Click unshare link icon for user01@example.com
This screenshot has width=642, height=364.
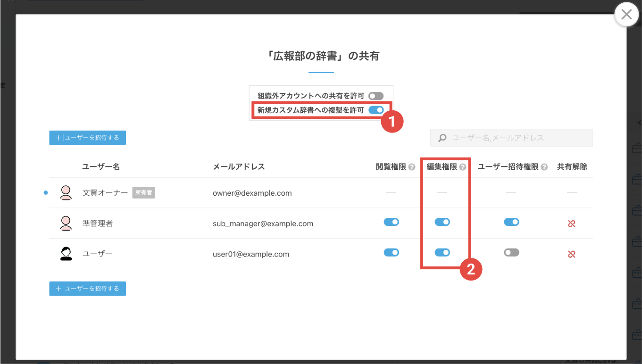[x=572, y=254]
